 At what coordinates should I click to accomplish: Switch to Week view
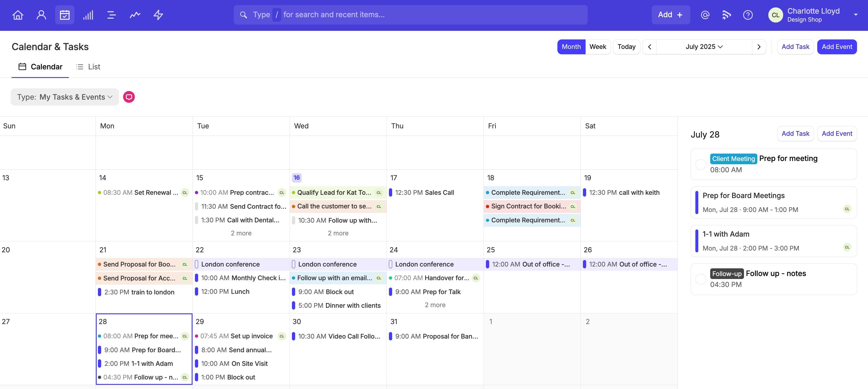[x=598, y=47]
